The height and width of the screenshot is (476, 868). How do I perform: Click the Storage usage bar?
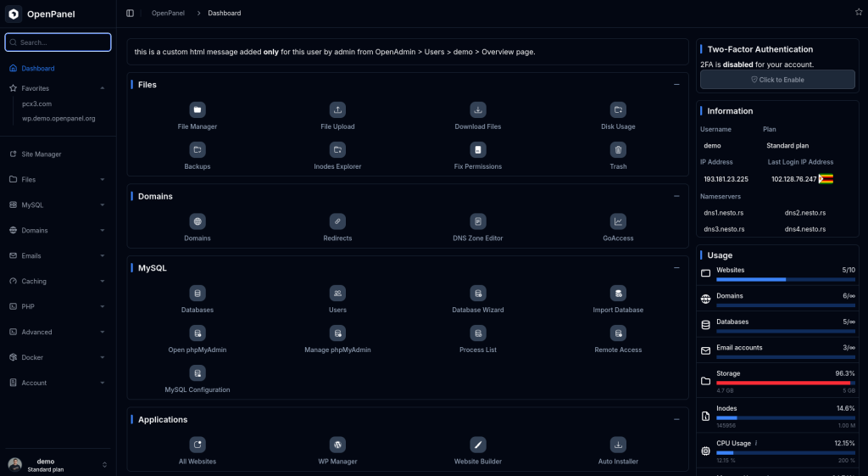click(785, 383)
